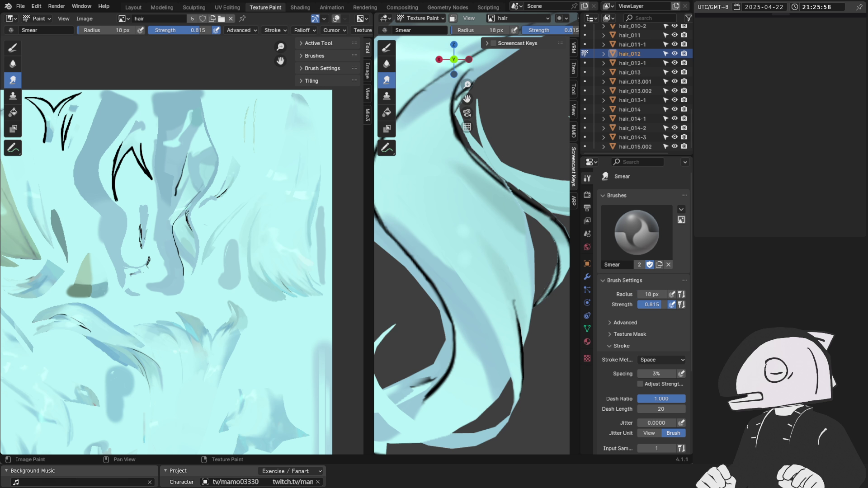The image size is (868, 488).
Task: Open the World properties tab
Action: [x=587, y=247]
